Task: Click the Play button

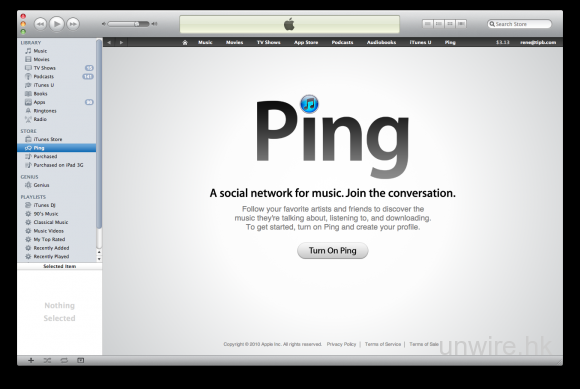Action: (x=57, y=24)
